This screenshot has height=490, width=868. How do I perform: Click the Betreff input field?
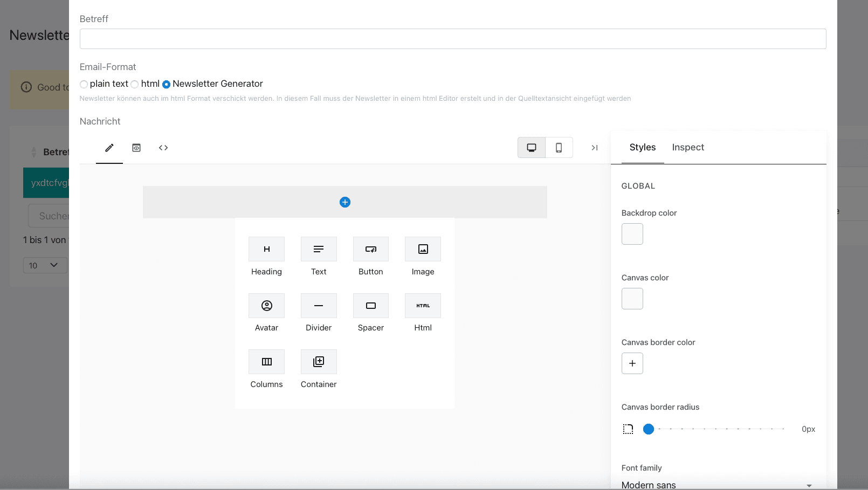point(453,39)
